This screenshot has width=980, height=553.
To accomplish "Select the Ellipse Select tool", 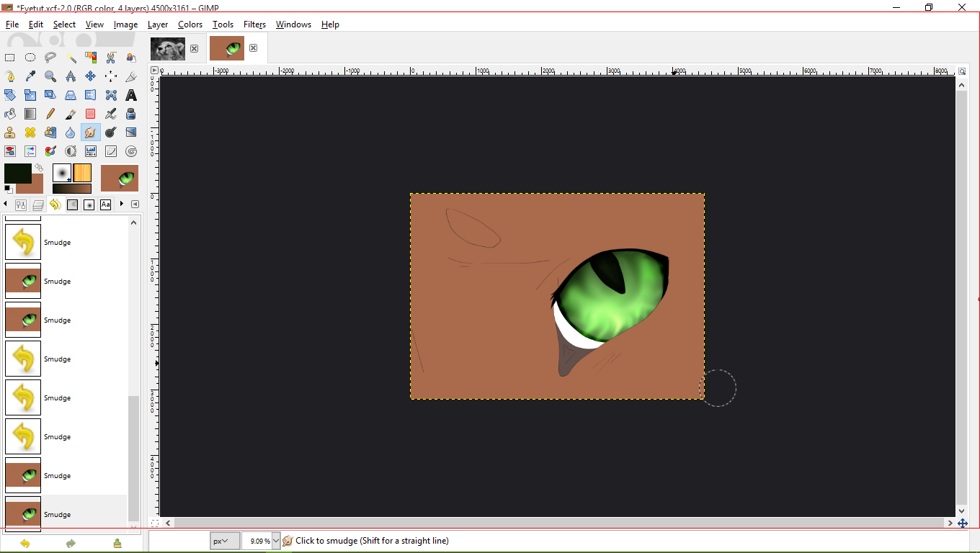I will [30, 58].
